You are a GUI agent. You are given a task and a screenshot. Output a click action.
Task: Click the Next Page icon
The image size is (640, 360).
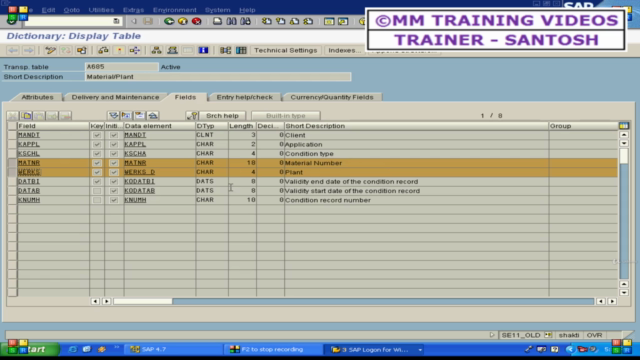[x=294, y=21]
